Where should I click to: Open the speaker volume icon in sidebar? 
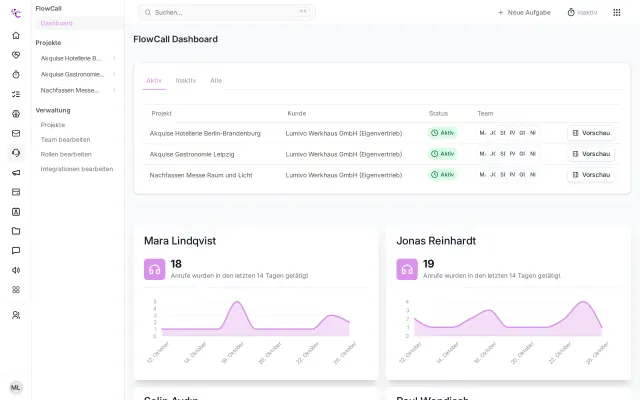[16, 270]
